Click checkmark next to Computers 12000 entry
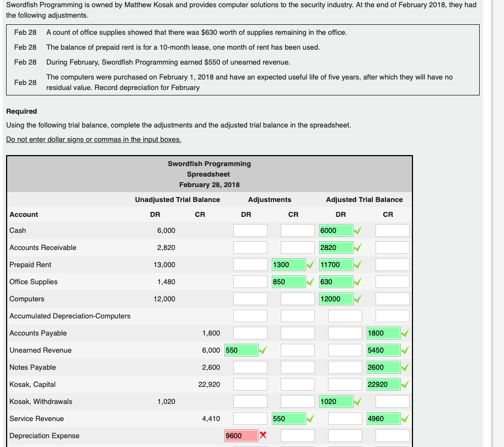This screenshot has height=447, width=504. pyautogui.click(x=357, y=299)
